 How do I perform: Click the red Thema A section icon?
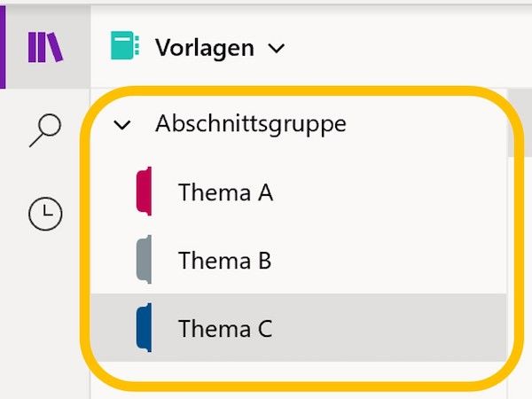pyautogui.click(x=144, y=192)
